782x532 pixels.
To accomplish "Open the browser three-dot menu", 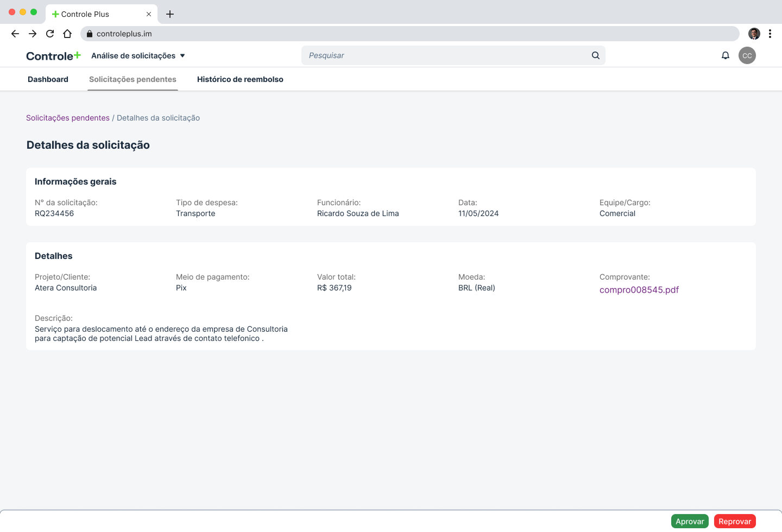I will click(x=770, y=34).
